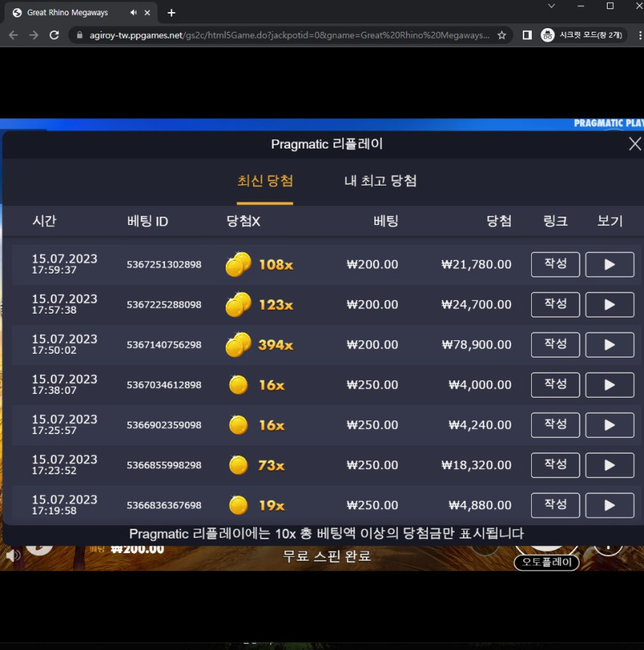Click bet ID 5366902359098

click(164, 425)
